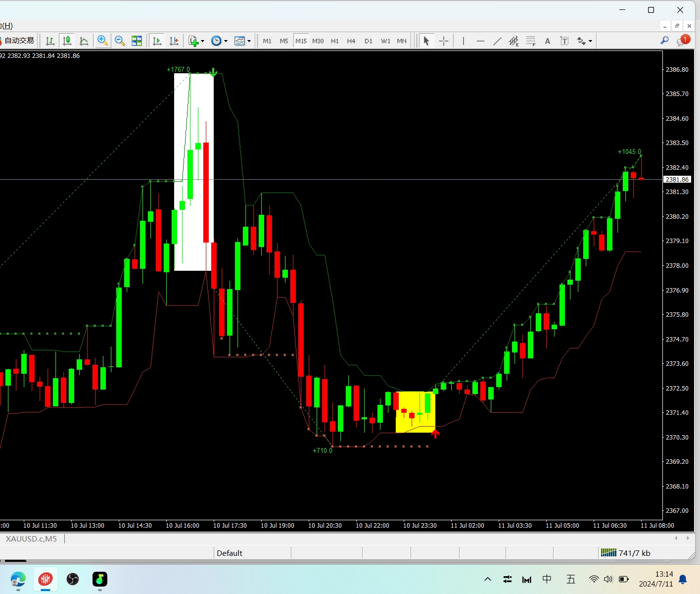Open the search magnifier in toolbar

(664, 41)
